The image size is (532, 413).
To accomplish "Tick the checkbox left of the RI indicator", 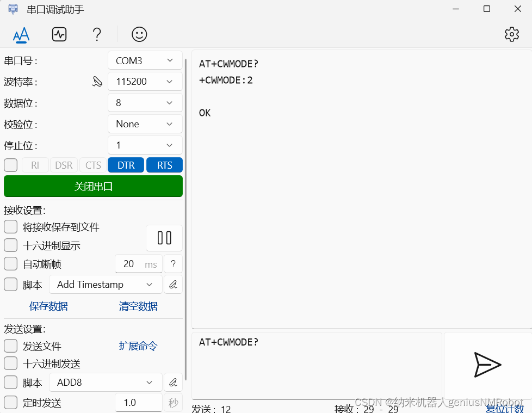I will click(x=11, y=165).
